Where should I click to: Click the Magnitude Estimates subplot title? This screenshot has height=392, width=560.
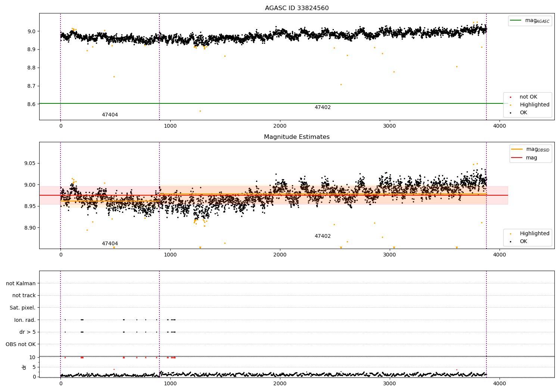(x=297, y=137)
